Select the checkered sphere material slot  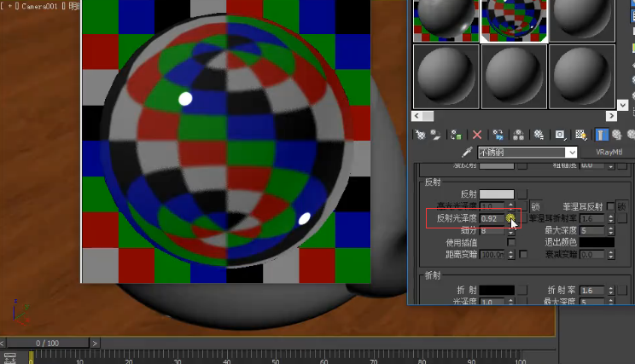(514, 20)
